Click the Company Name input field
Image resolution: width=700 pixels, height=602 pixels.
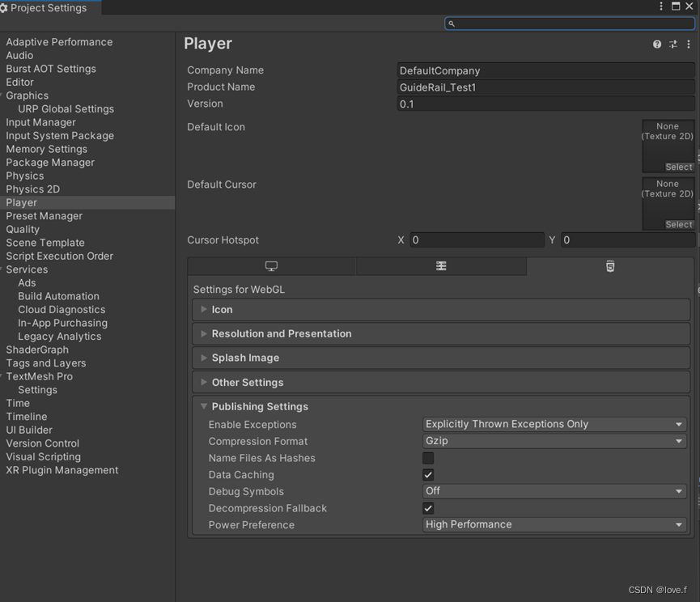pos(545,70)
